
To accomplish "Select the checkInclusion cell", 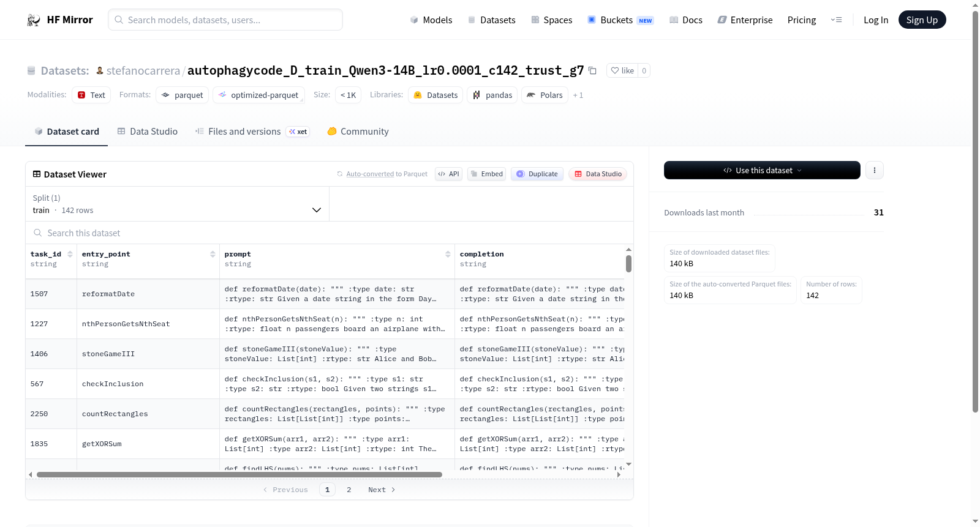I will pyautogui.click(x=148, y=384).
